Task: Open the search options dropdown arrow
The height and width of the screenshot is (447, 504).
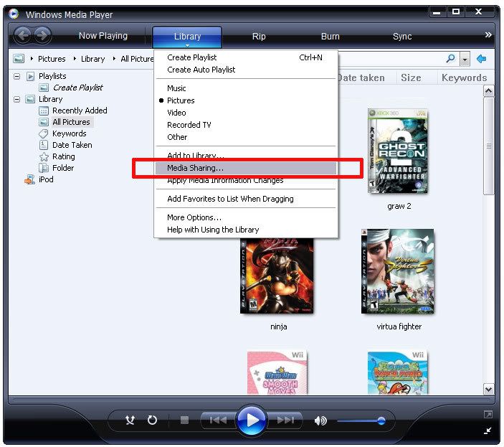Action: 465,59
